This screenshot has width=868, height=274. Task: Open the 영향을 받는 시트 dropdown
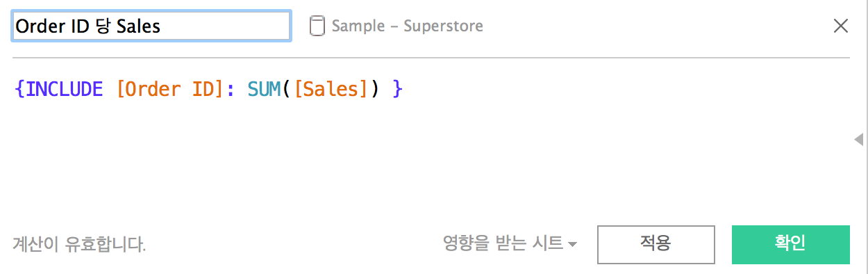[510, 243]
